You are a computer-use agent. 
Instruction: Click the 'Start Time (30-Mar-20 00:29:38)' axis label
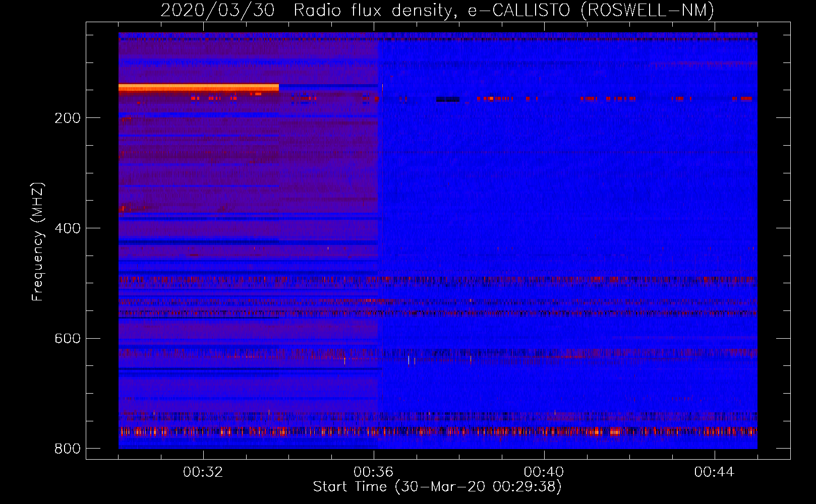point(437,487)
